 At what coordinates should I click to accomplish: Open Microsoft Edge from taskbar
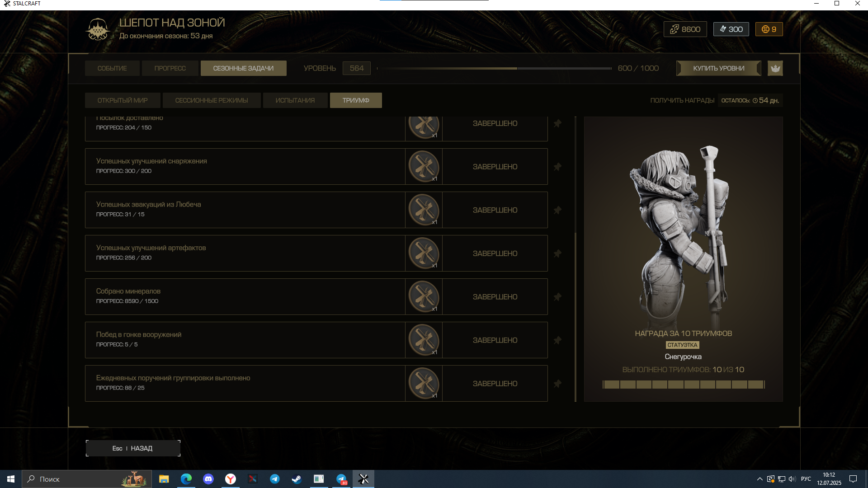click(186, 479)
